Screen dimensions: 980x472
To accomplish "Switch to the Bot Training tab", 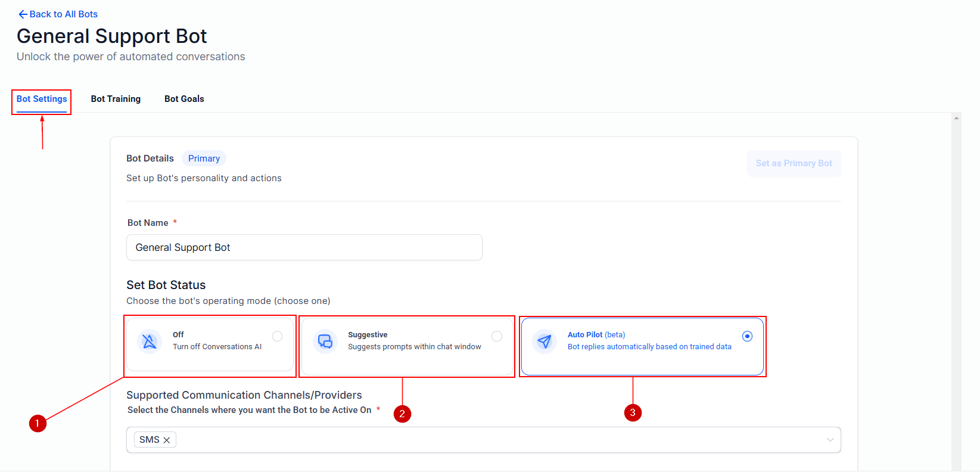I will tap(116, 99).
